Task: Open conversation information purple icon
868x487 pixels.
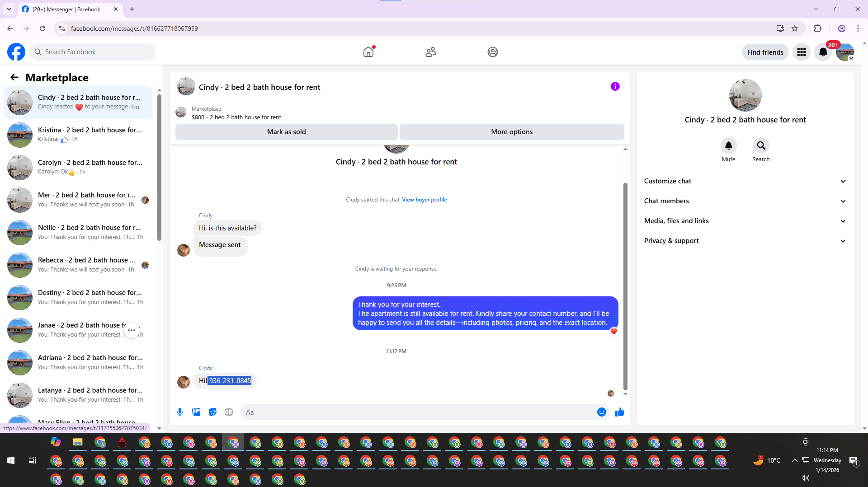Action: tap(615, 86)
